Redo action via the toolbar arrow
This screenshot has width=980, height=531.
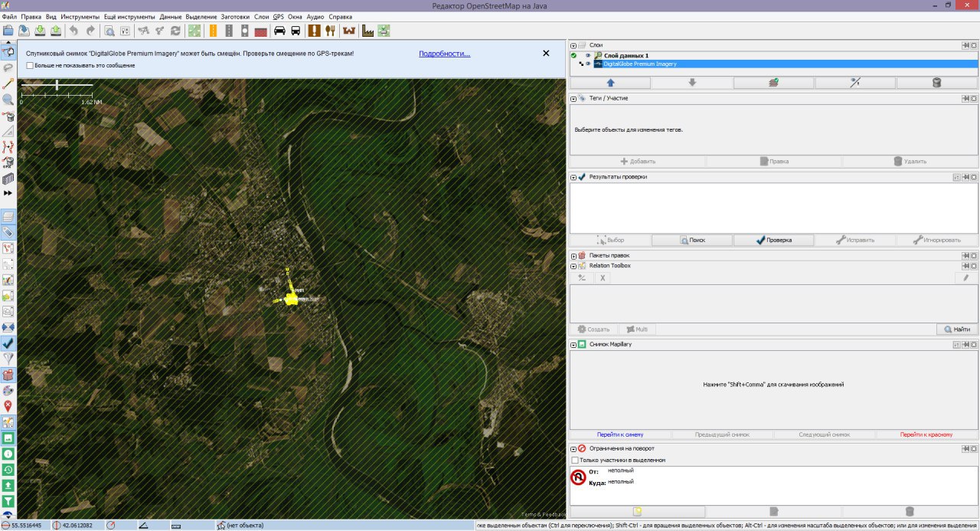tap(90, 31)
